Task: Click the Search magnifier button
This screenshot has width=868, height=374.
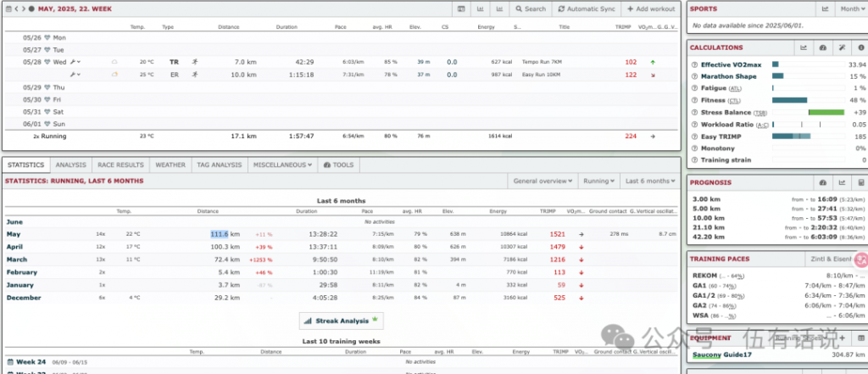Action: pyautogui.click(x=530, y=8)
